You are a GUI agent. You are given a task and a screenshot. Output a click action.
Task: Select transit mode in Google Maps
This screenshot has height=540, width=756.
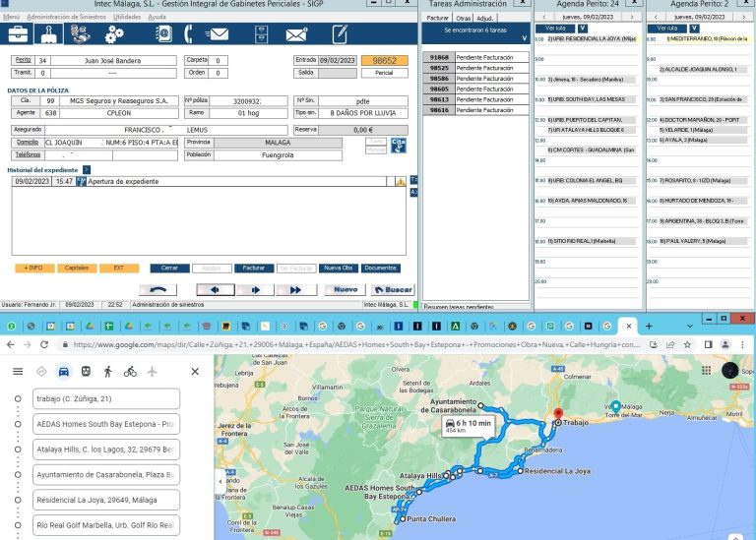tap(86, 372)
